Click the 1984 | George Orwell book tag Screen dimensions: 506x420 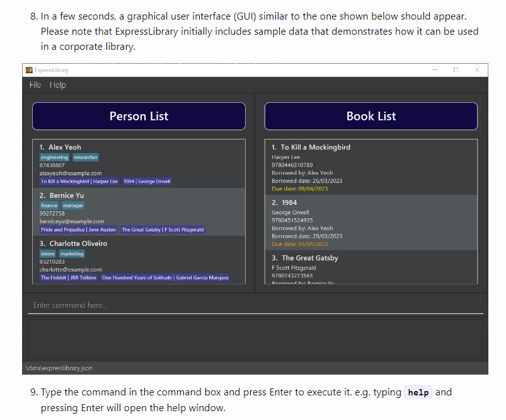[147, 181]
